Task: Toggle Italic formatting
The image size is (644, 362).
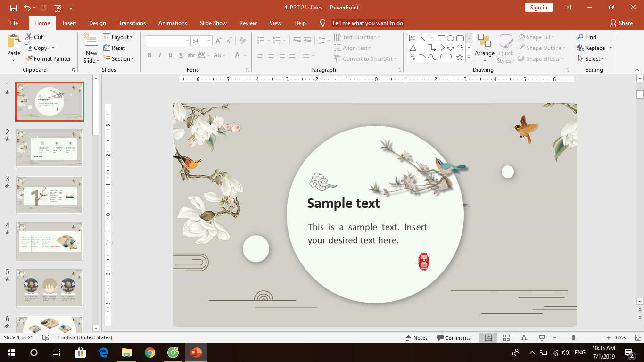Action: tap(160, 55)
